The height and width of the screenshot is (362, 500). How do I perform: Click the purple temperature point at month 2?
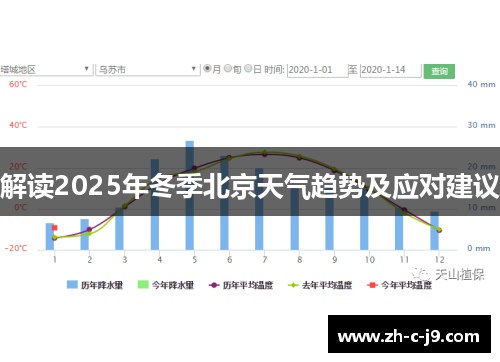tap(89, 229)
